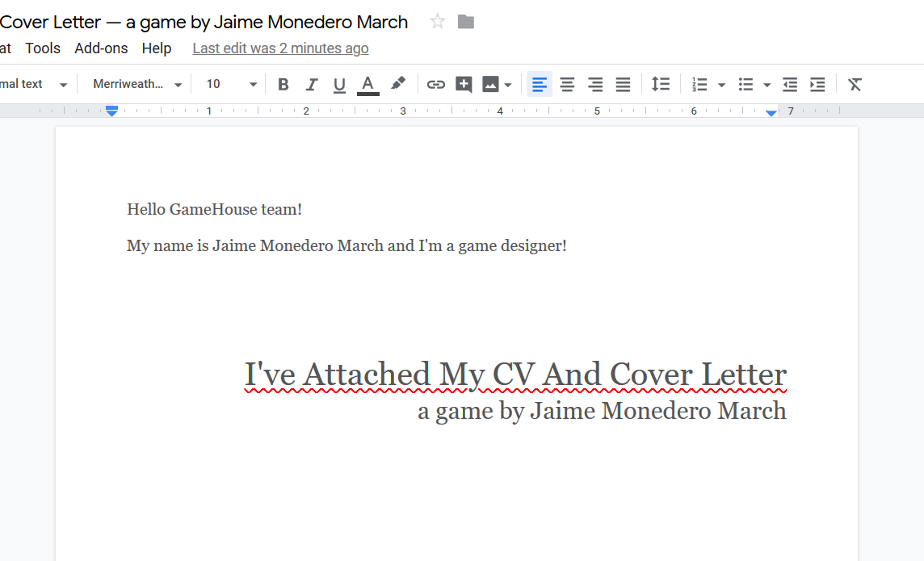
Task: Open the Help menu
Action: point(156,48)
